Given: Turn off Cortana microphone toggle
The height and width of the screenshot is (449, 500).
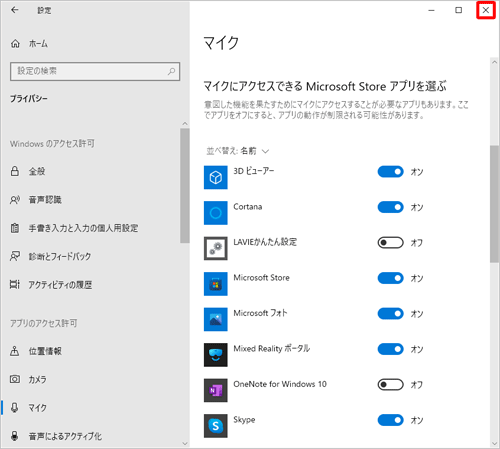Looking at the screenshot, I should click(390, 207).
